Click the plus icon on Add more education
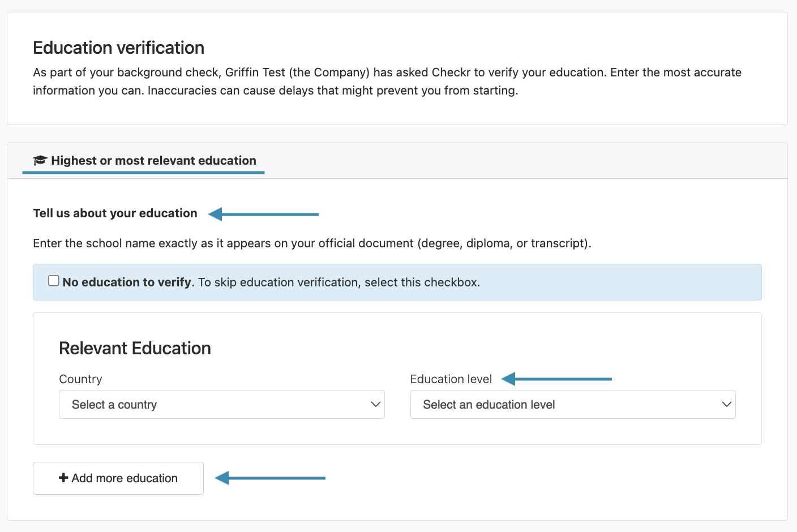The image size is (797, 532). click(63, 478)
